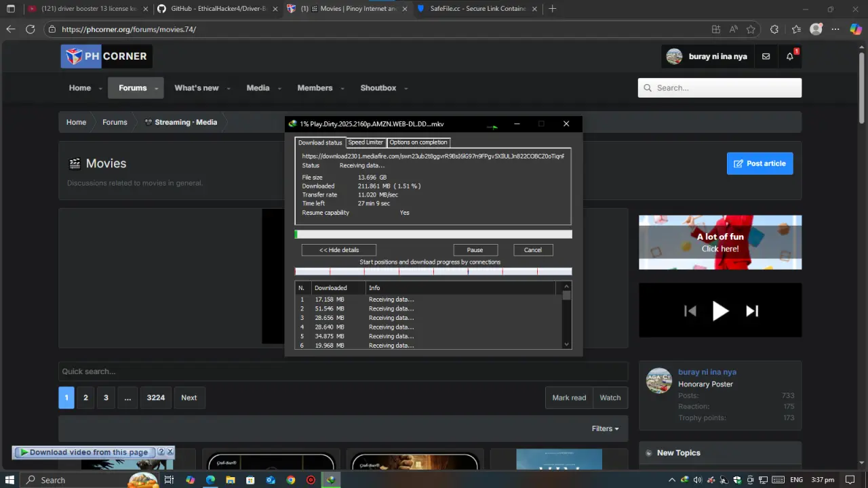
Task: Launch the Copilot sidebar icon
Action: (x=856, y=29)
